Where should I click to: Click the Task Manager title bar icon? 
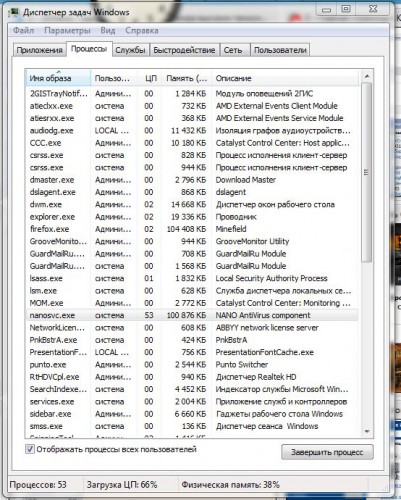[14, 13]
